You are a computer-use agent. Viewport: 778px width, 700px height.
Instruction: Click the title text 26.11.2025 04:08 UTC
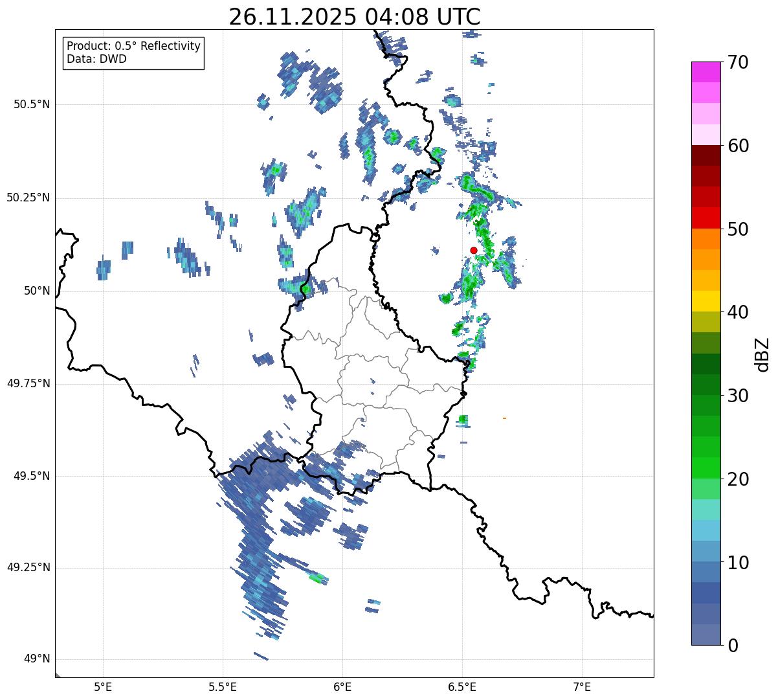pos(355,17)
